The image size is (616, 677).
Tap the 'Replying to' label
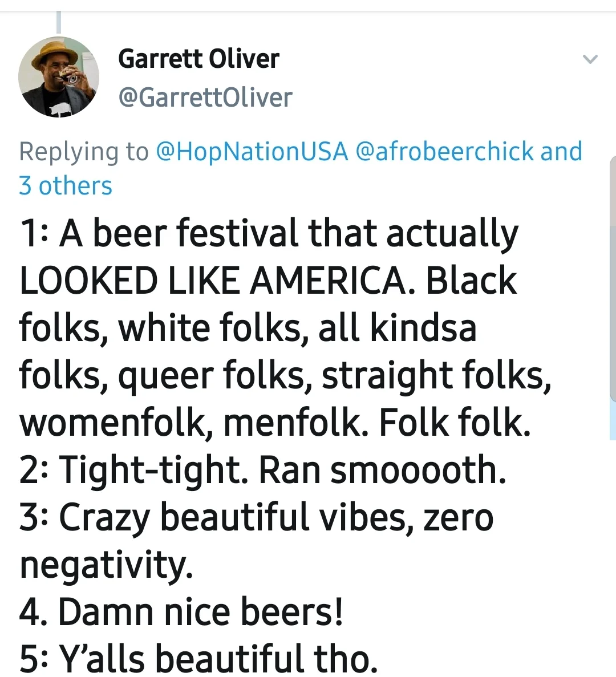pyautogui.click(x=83, y=152)
